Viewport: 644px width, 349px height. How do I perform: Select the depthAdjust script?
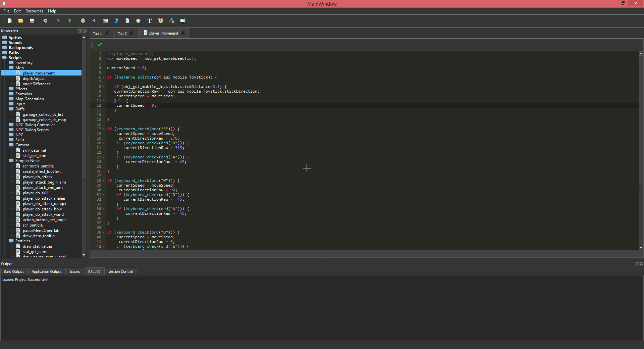pyautogui.click(x=34, y=79)
